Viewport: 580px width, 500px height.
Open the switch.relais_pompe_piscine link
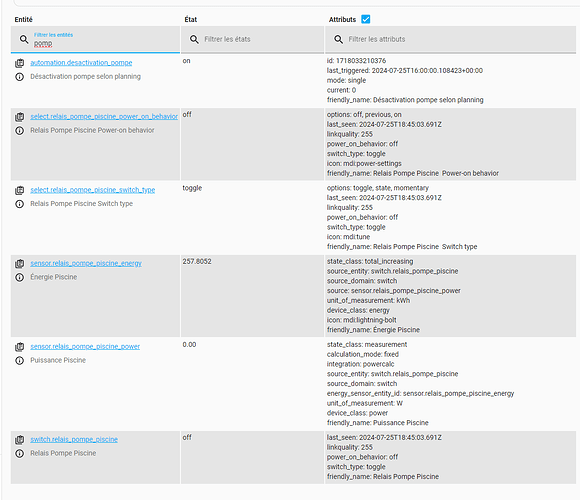(x=74, y=439)
